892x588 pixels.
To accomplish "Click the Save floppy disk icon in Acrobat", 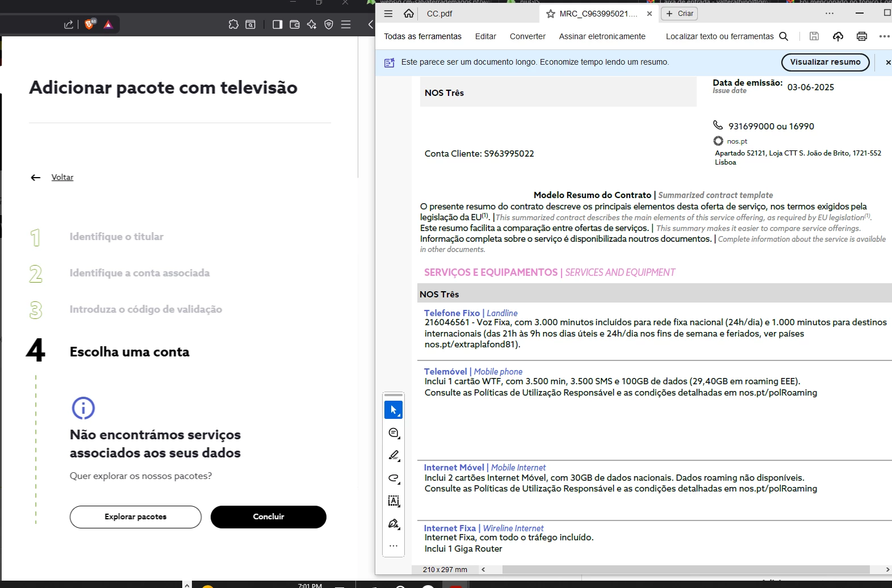I will click(814, 36).
